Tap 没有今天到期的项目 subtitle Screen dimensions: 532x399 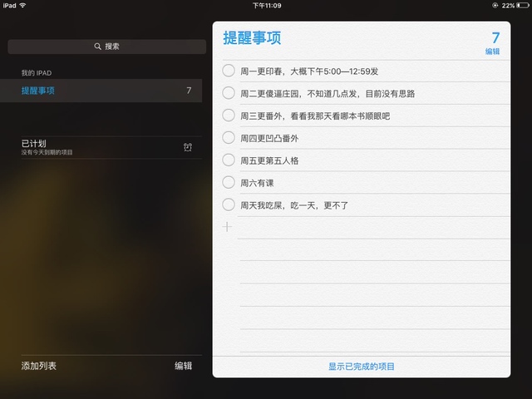coord(47,152)
